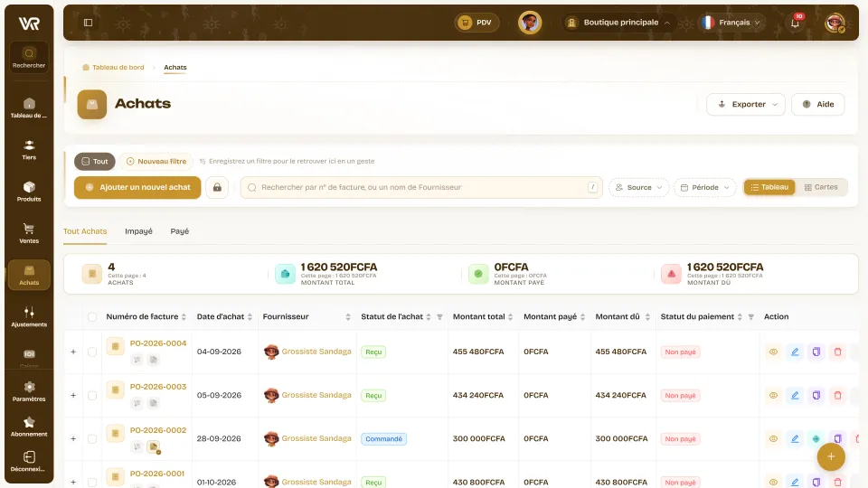Click Ajouter un nouvel achat
This screenshot has height=488, width=868.
point(137,188)
